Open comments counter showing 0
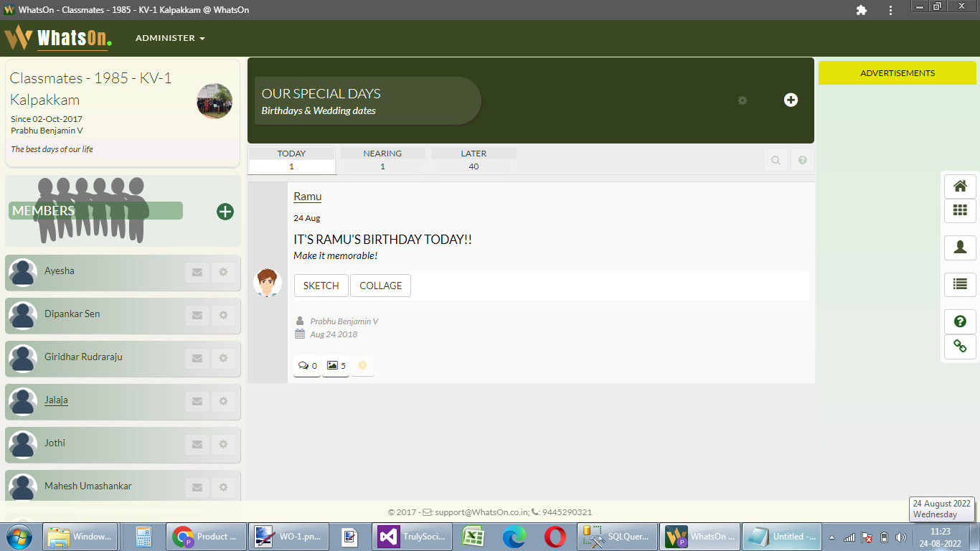The width and height of the screenshot is (980, 551). [x=307, y=366]
